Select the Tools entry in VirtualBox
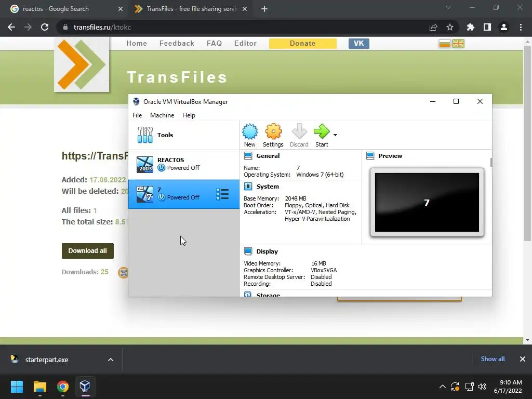Screen dimensions: 532x399 [183, 135]
